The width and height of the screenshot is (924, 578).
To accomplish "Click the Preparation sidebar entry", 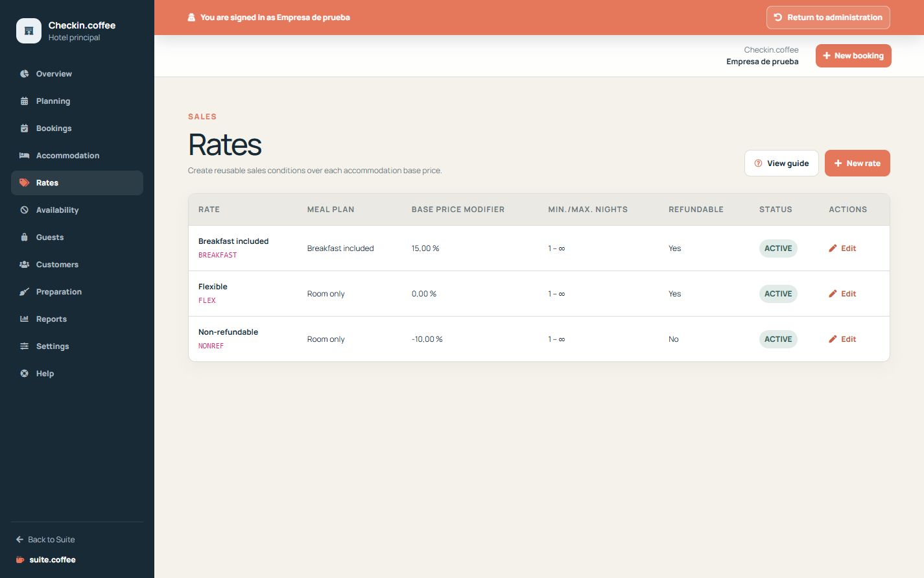I will coord(77,292).
